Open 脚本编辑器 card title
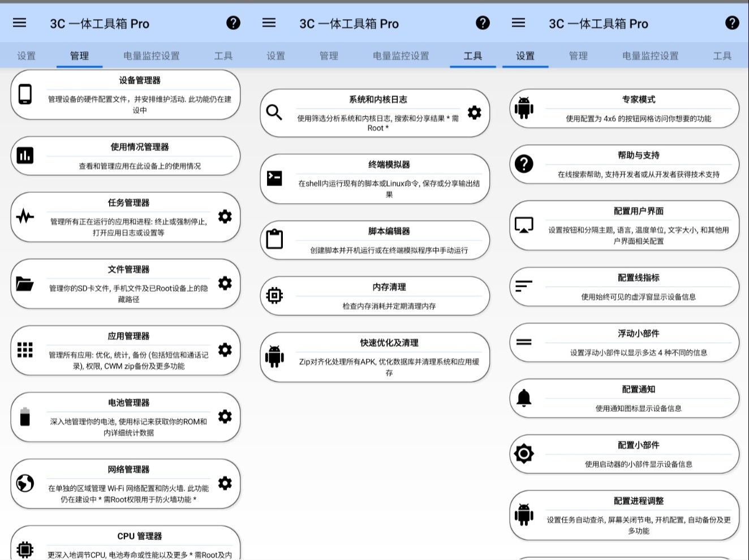The height and width of the screenshot is (560, 749). click(389, 231)
